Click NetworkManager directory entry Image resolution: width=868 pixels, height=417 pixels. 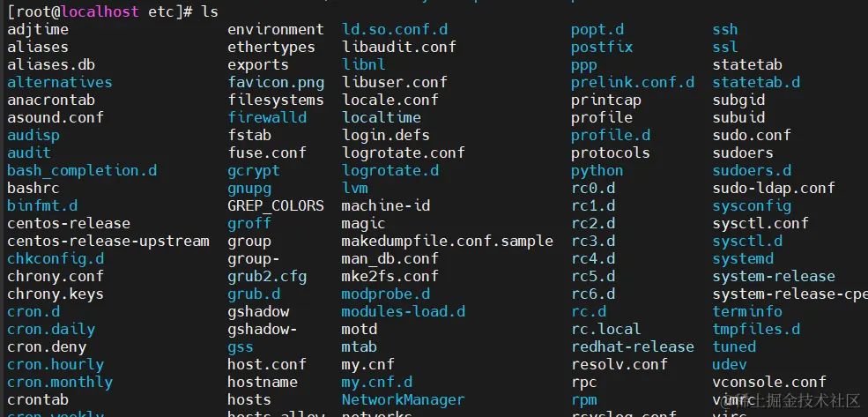coord(402,399)
